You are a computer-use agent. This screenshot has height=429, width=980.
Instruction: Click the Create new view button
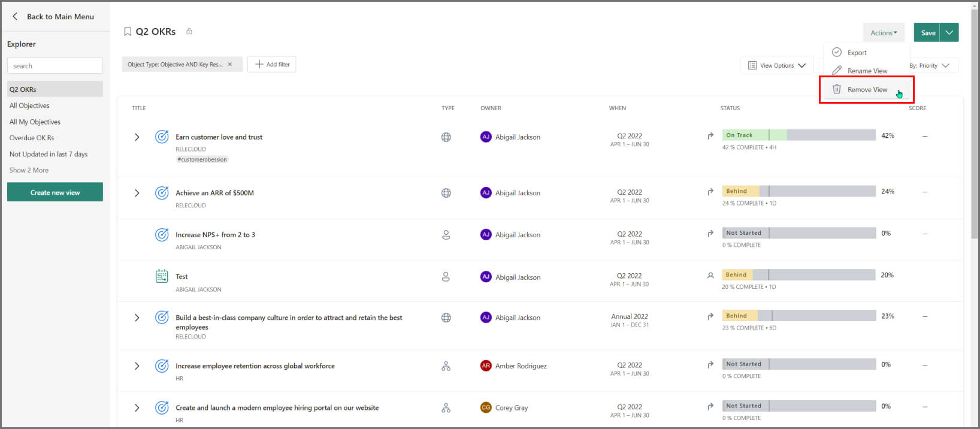click(x=55, y=192)
